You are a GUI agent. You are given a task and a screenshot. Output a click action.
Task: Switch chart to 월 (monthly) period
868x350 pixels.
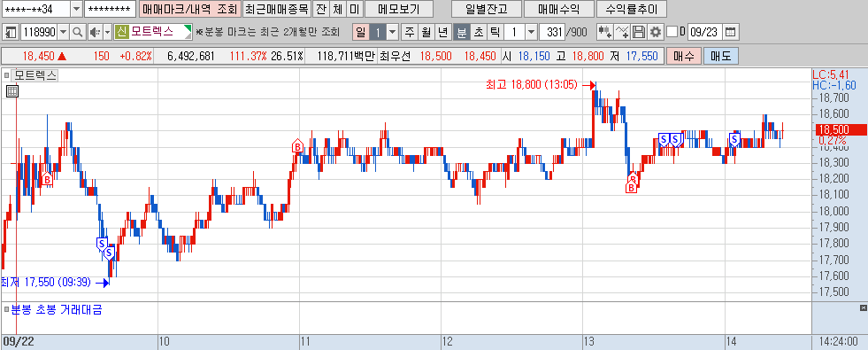pos(426,32)
